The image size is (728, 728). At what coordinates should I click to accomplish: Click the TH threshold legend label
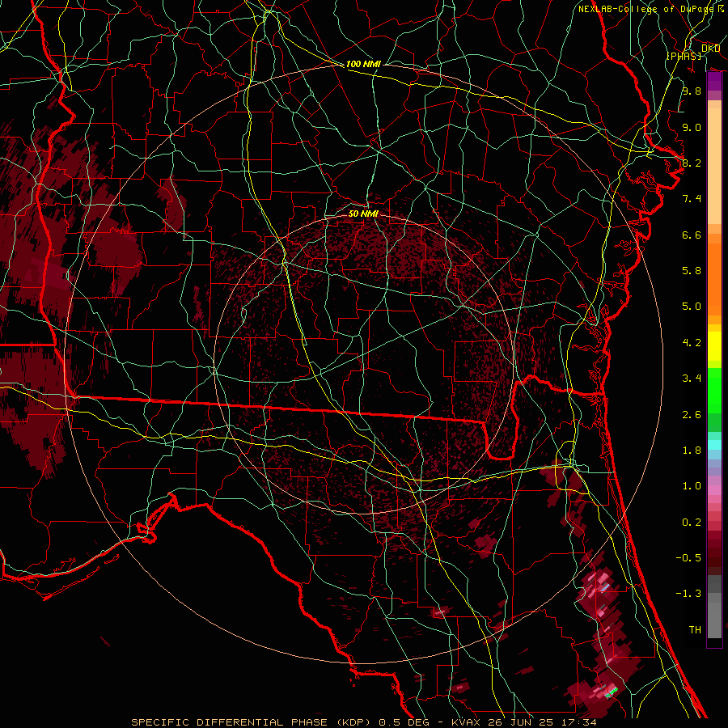pyautogui.click(x=695, y=630)
